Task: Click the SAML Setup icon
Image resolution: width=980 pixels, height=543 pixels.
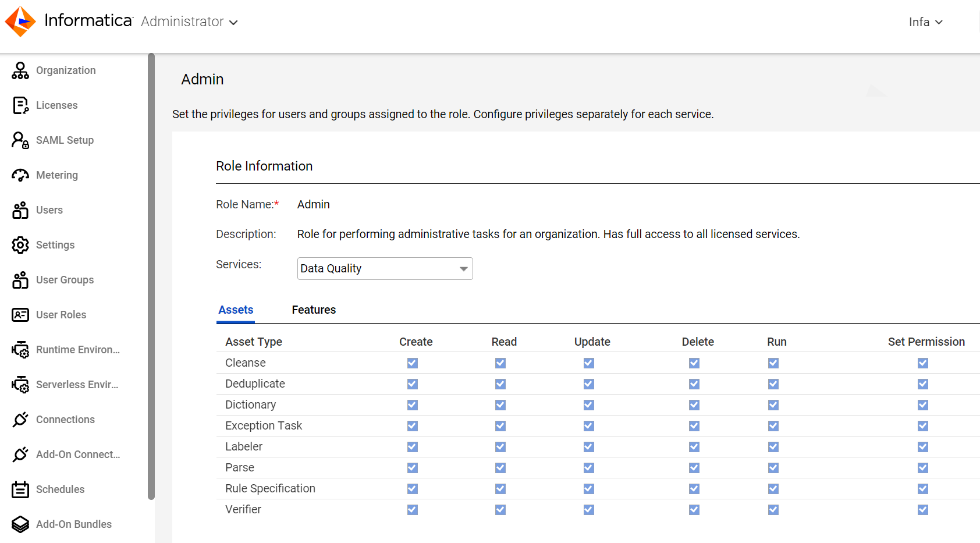Action: coord(20,140)
